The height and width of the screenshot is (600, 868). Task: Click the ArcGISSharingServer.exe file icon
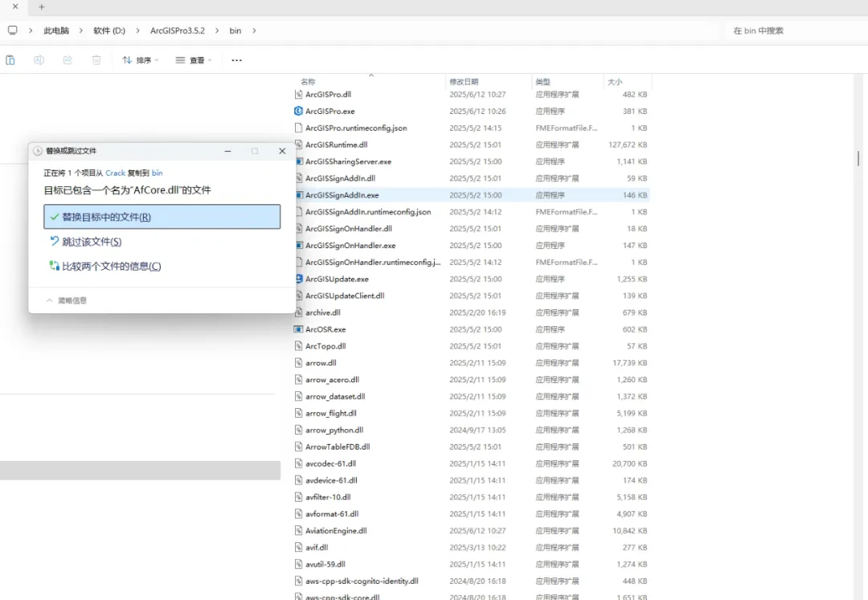coord(298,161)
